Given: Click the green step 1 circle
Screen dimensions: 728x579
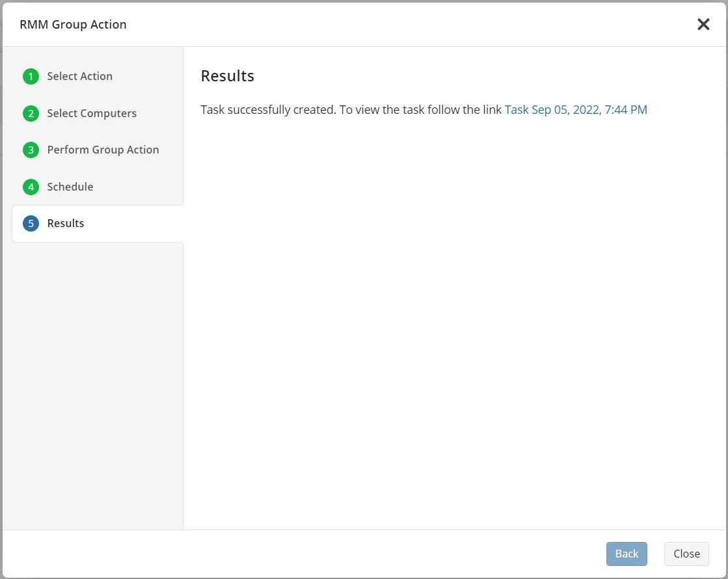Looking at the screenshot, I should point(31,77).
